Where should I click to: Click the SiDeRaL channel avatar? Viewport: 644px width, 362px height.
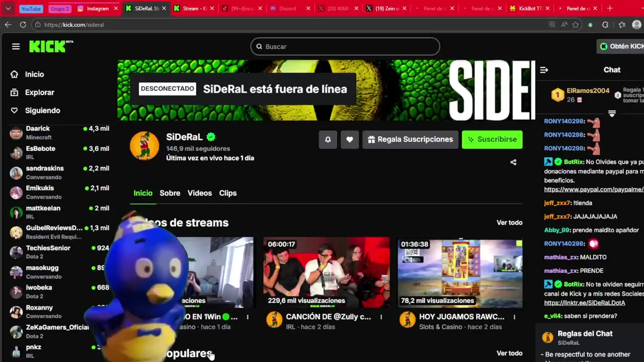pos(144,146)
